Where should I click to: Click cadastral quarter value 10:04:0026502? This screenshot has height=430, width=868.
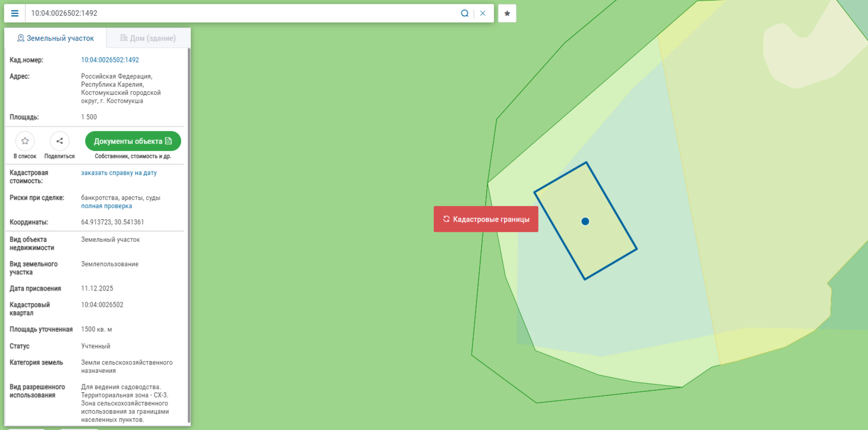click(x=102, y=305)
